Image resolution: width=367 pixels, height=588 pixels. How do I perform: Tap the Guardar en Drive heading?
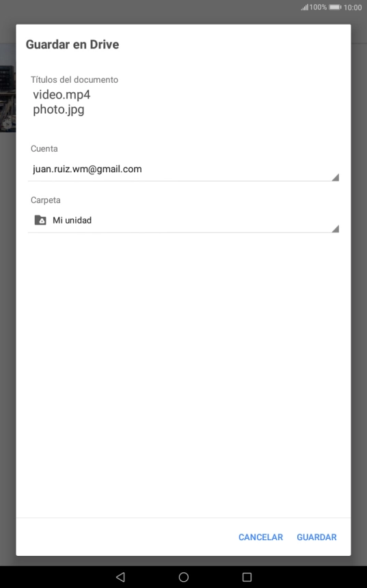[72, 44]
